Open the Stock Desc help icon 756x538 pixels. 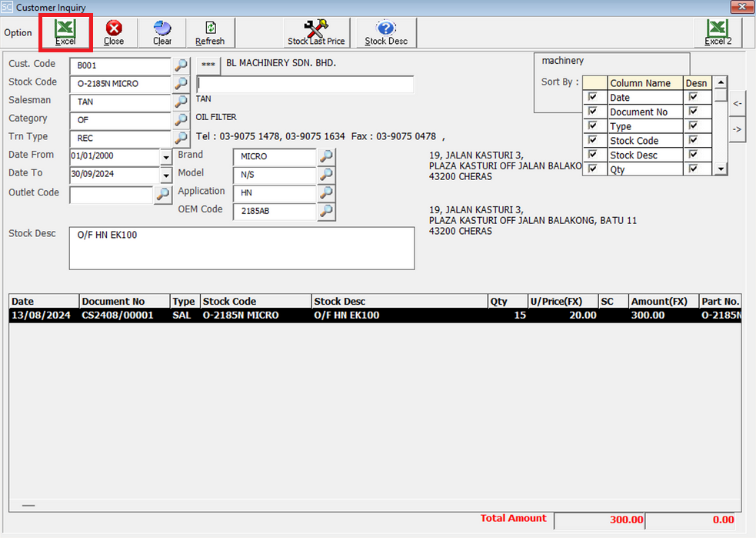point(386,33)
